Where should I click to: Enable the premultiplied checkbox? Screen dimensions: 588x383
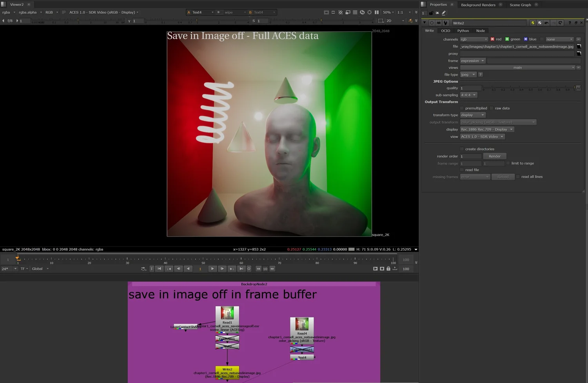(x=462, y=108)
